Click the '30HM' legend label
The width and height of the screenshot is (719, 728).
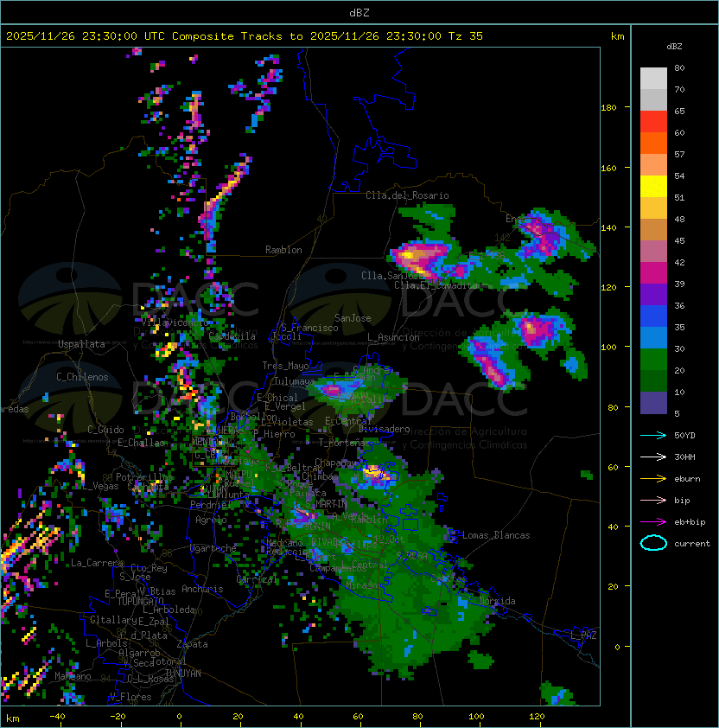point(684,457)
